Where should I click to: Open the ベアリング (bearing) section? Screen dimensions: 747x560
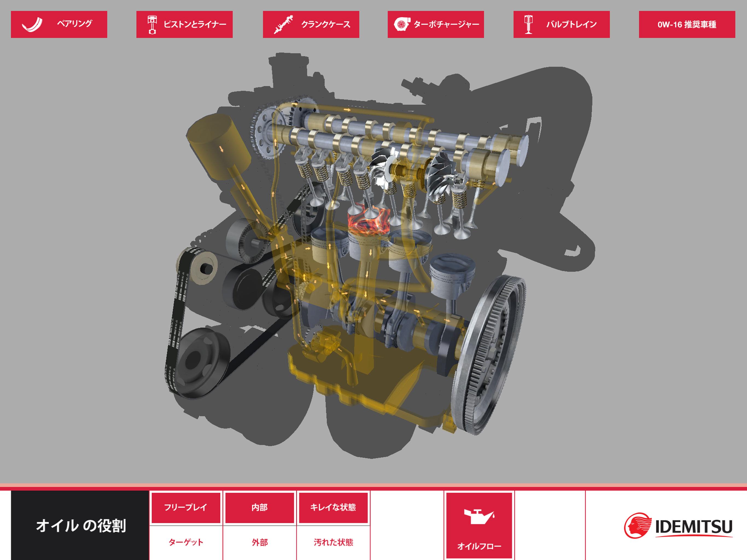[x=59, y=24]
